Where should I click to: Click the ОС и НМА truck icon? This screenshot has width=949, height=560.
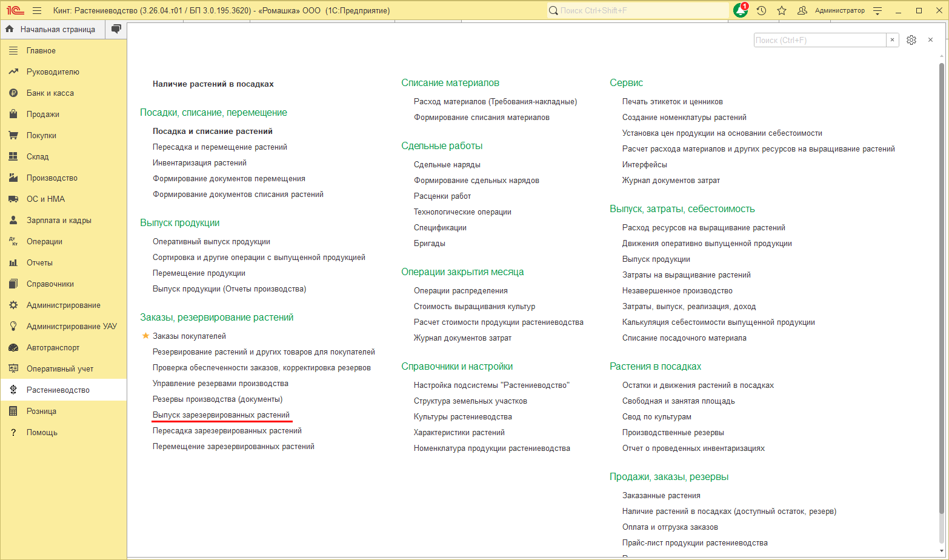coord(13,199)
